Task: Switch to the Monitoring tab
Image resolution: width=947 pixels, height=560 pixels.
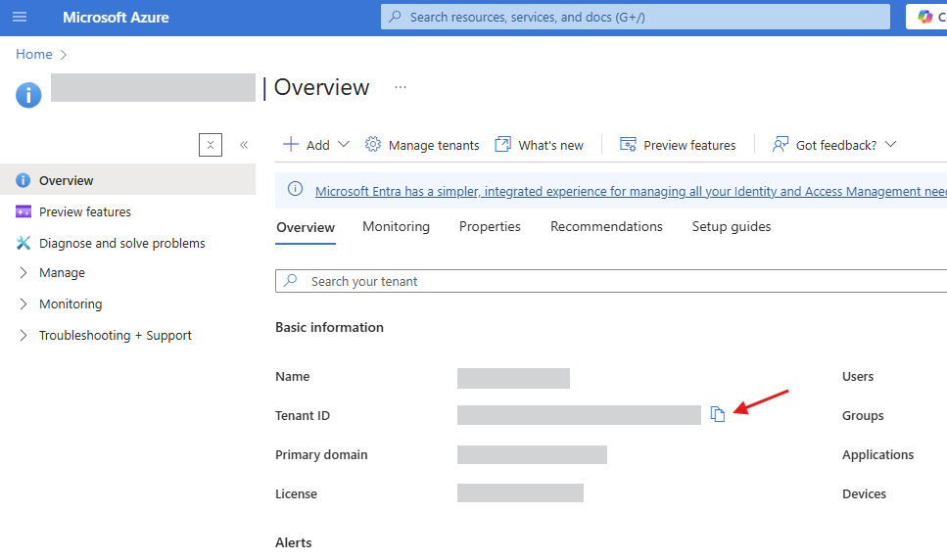Action: tap(397, 226)
